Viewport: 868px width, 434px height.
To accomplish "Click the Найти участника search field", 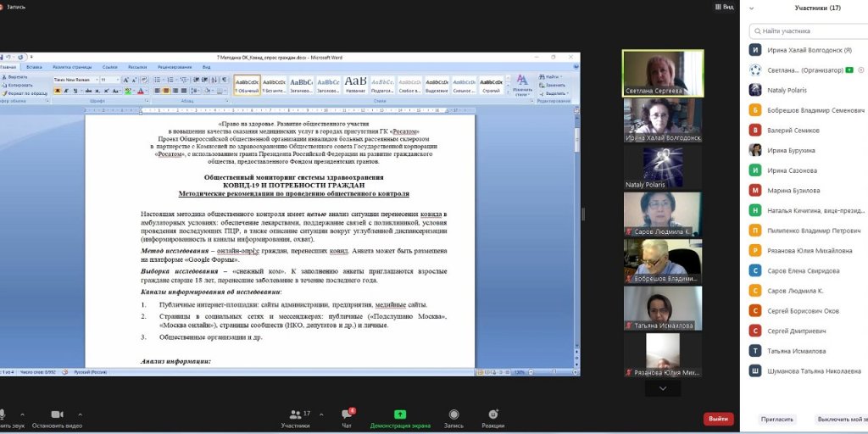I will [805, 31].
